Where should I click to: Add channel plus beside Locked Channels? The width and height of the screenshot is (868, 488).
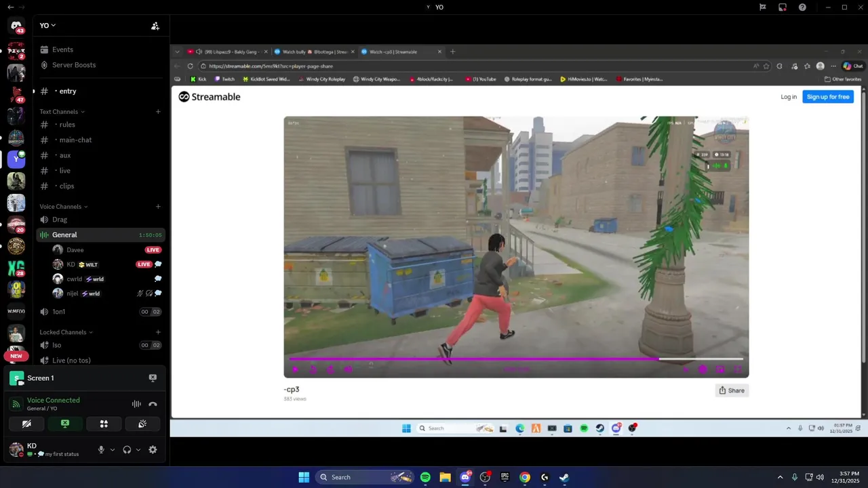click(158, 332)
